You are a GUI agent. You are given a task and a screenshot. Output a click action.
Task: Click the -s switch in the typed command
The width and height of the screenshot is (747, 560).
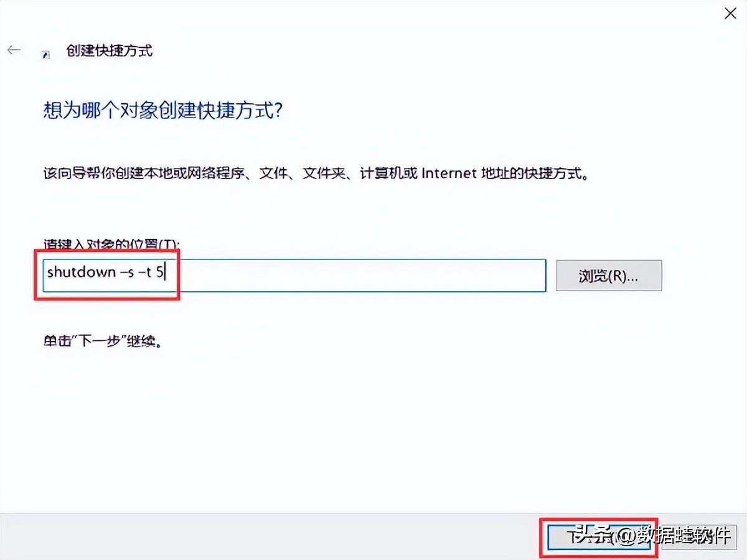(x=126, y=273)
